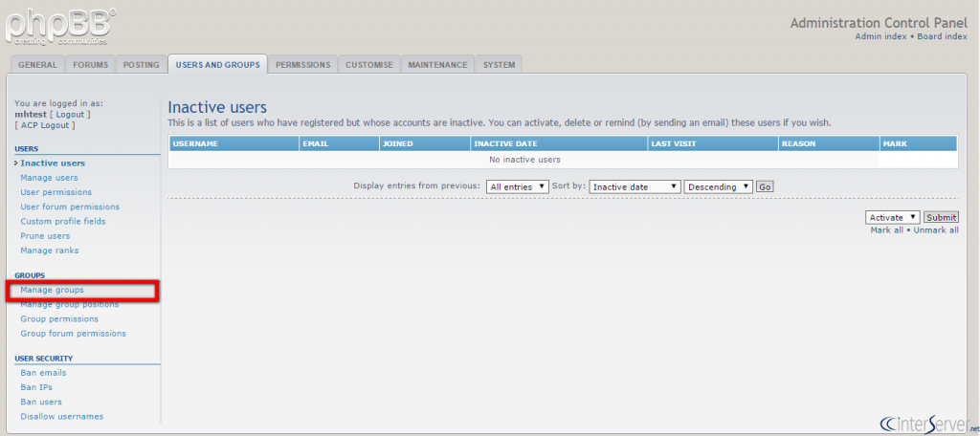
Task: Click the mhtest username text
Action: pyautogui.click(x=31, y=115)
